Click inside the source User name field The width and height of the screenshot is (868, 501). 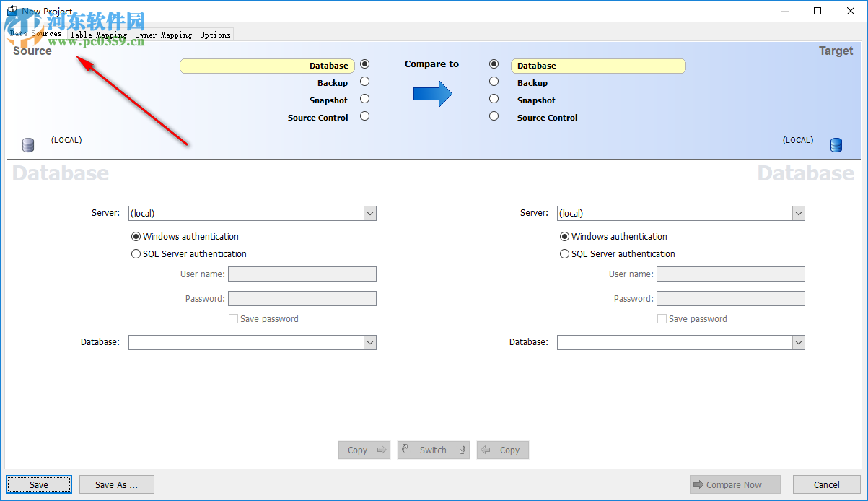(x=302, y=274)
